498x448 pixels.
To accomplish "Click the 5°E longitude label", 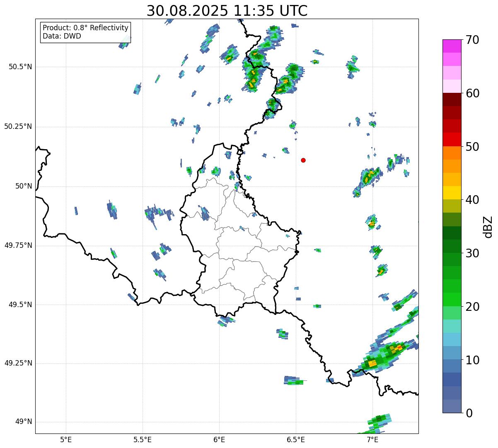I will coord(66,439).
